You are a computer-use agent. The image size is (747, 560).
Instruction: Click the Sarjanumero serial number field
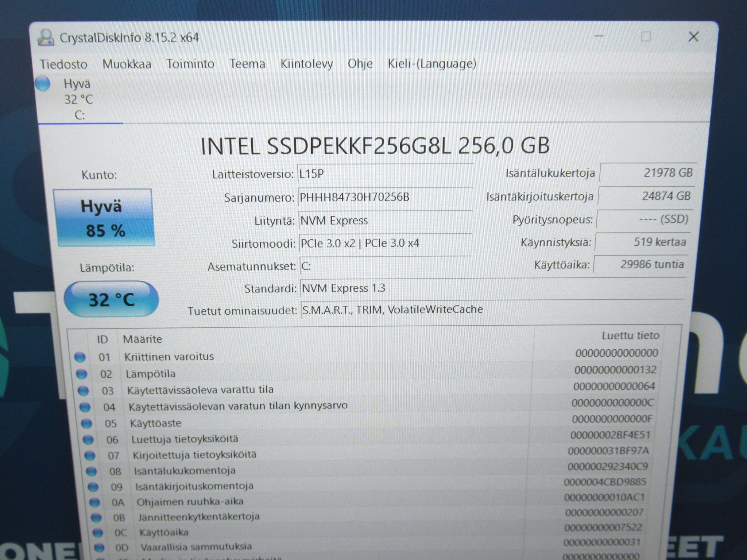[x=385, y=198]
